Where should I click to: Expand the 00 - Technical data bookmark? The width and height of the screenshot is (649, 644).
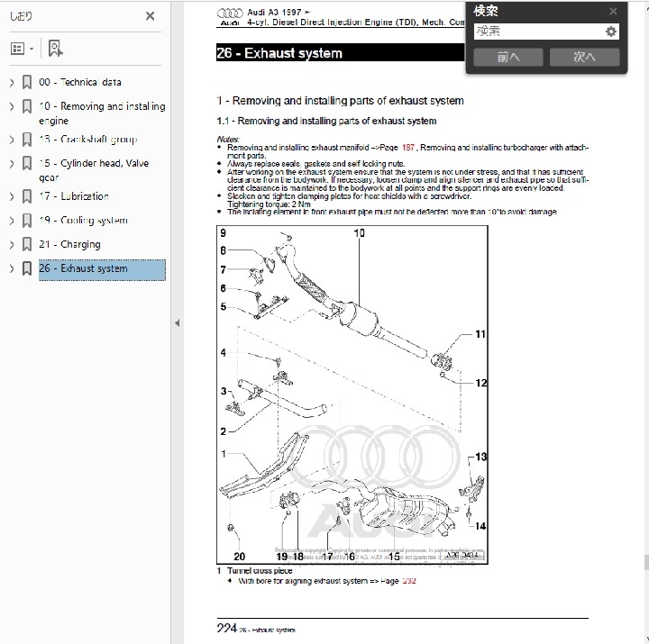[x=12, y=82]
